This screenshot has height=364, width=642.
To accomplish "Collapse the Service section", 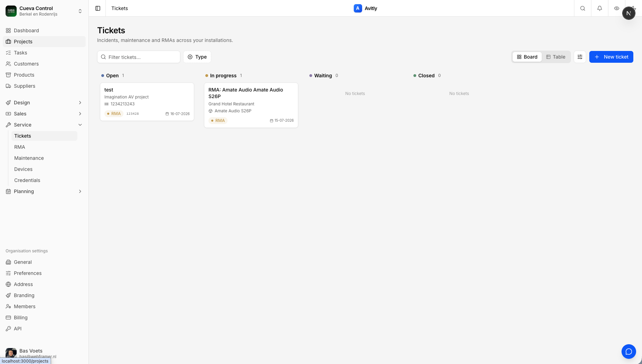I will coord(44,125).
